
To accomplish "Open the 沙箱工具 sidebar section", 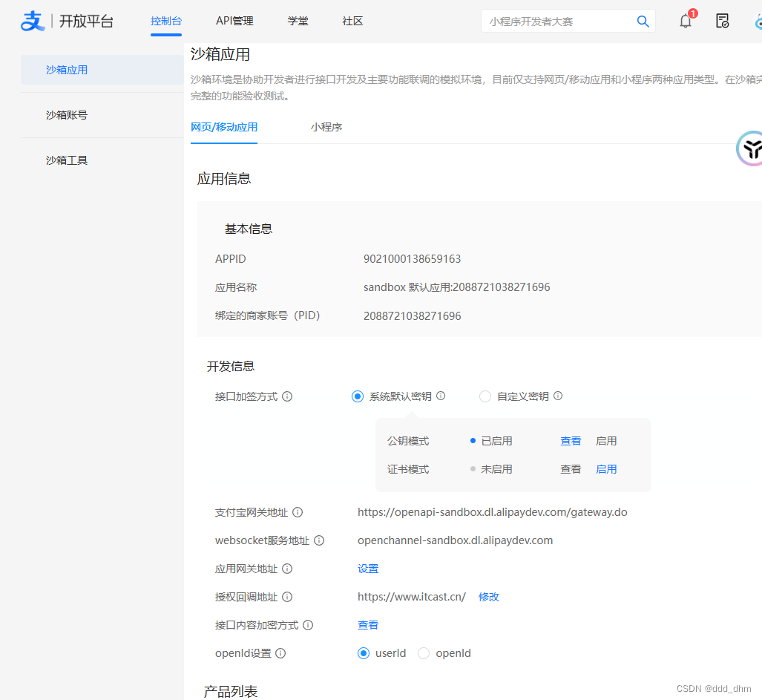I will 67,160.
